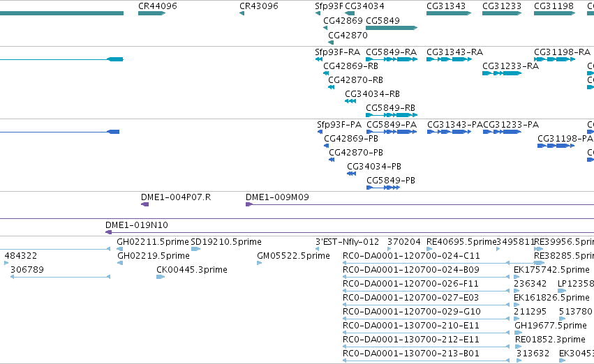
Task: Select the CG34034-PB protein label
Action: coord(374,167)
